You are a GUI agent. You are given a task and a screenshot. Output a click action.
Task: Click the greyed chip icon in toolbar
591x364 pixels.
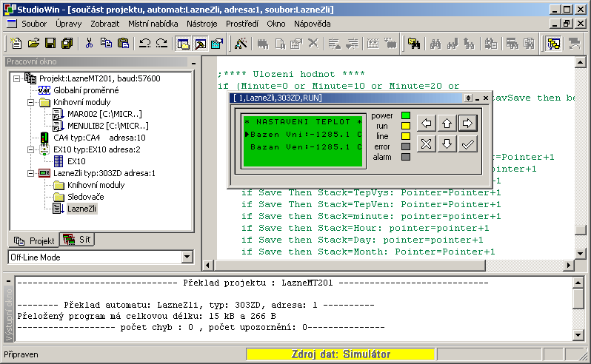click(x=263, y=44)
